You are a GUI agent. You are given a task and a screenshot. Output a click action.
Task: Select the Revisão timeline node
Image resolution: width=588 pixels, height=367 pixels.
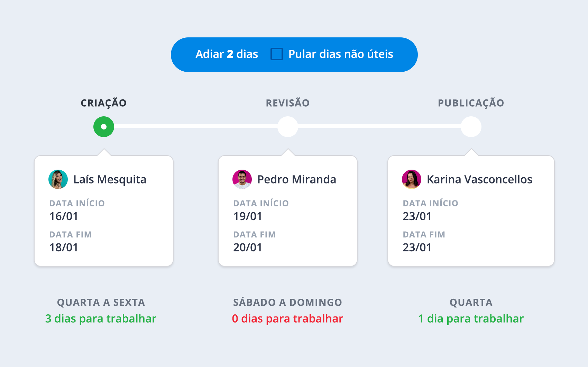pos(288,127)
